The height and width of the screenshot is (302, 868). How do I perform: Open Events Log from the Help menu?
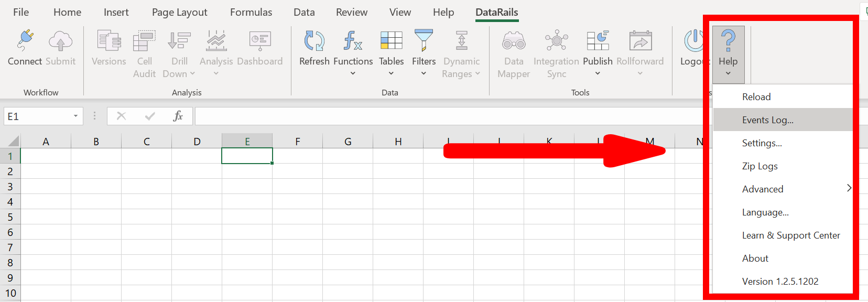pos(783,120)
